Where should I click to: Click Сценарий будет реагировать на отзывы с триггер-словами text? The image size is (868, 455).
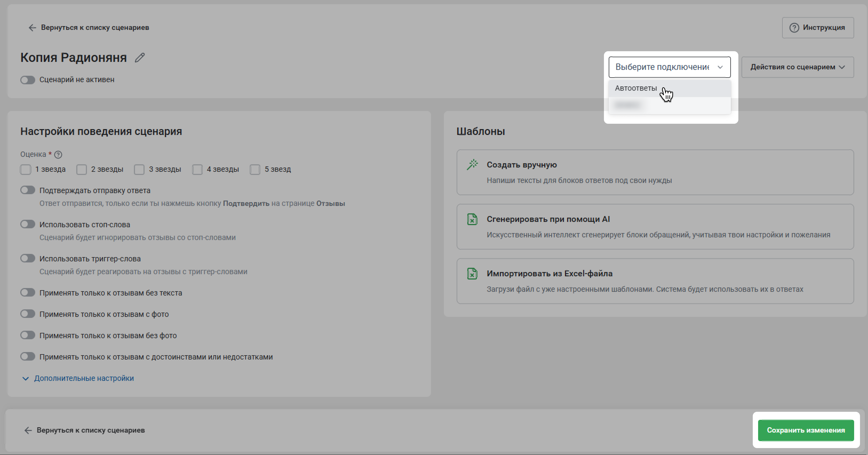143,272
